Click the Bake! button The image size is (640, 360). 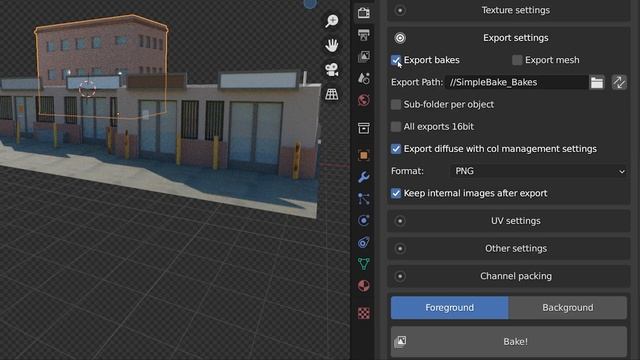click(x=509, y=342)
